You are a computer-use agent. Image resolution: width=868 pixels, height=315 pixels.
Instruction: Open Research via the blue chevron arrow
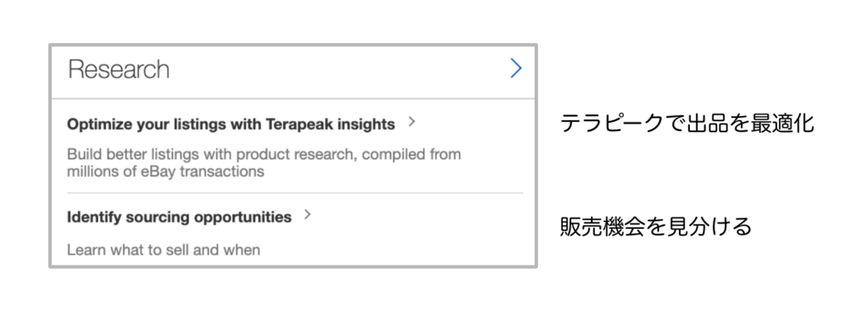516,69
